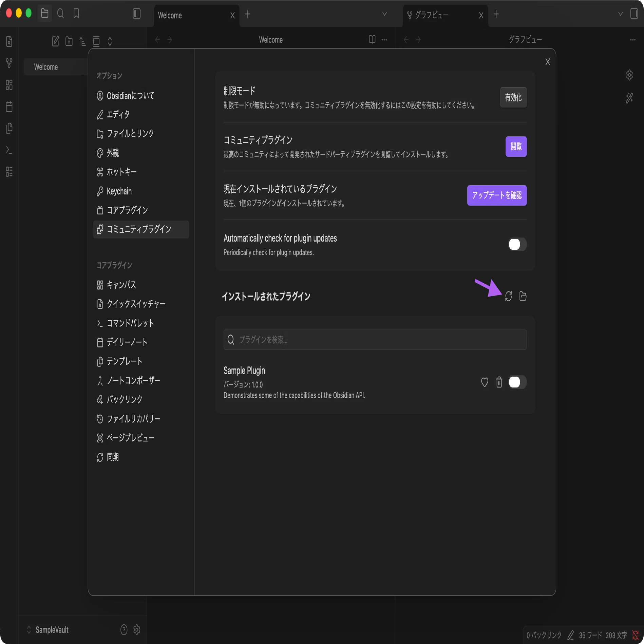Viewport: 644px width, 644px height.
Task: Open today's daily note ribbon icon
Action: (9, 107)
